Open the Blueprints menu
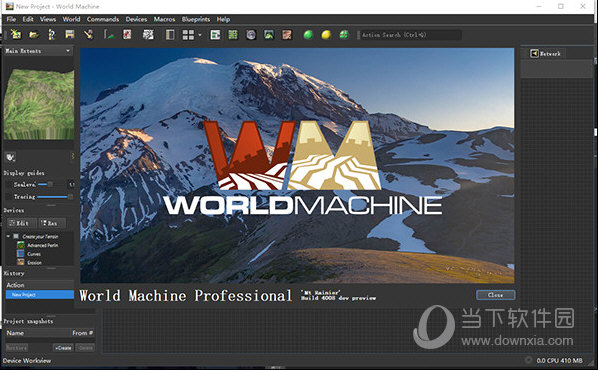This screenshot has height=370, width=598. coord(196,19)
